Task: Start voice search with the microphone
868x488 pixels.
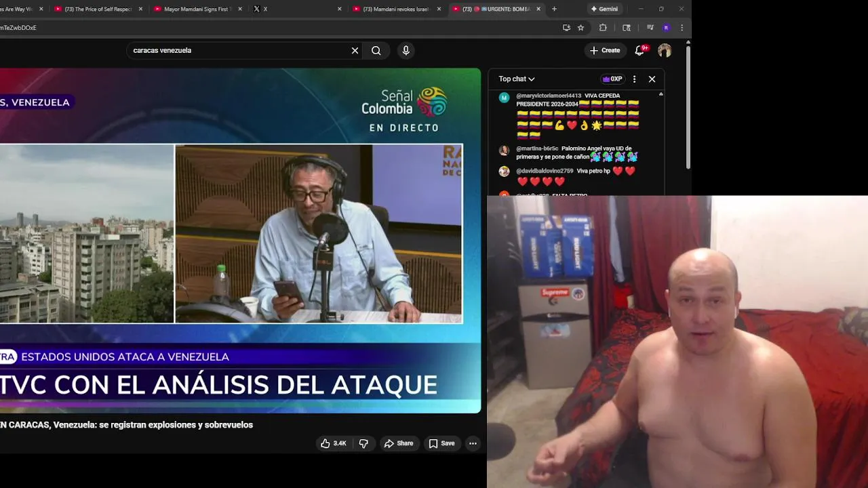Action: click(x=406, y=50)
